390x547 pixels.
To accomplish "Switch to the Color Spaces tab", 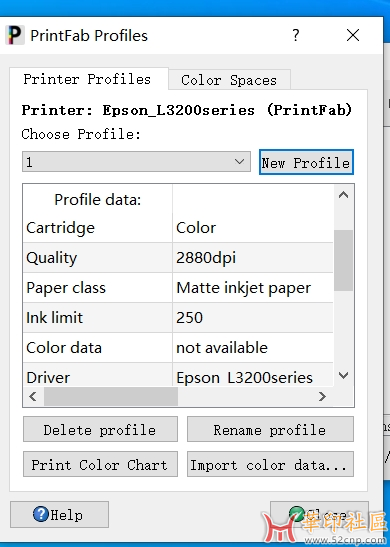I will pos(229,80).
